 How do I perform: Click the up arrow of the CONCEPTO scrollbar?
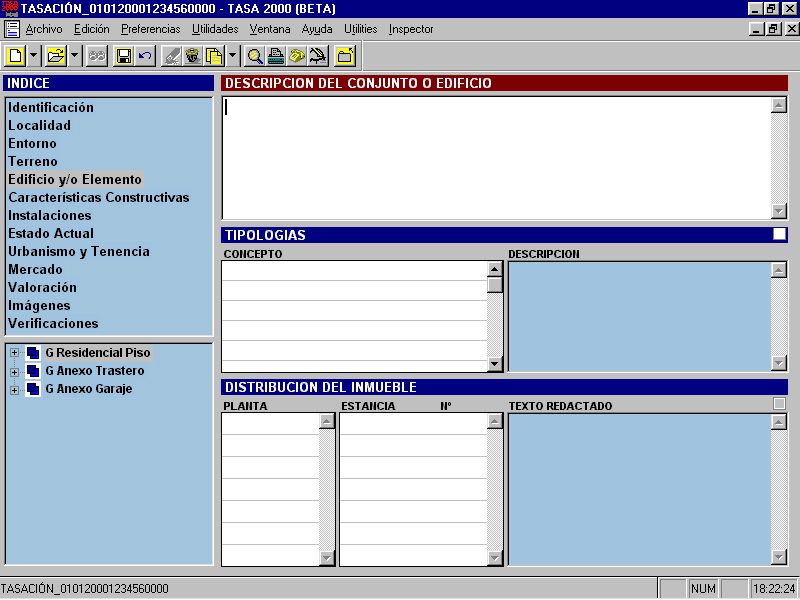coord(495,269)
